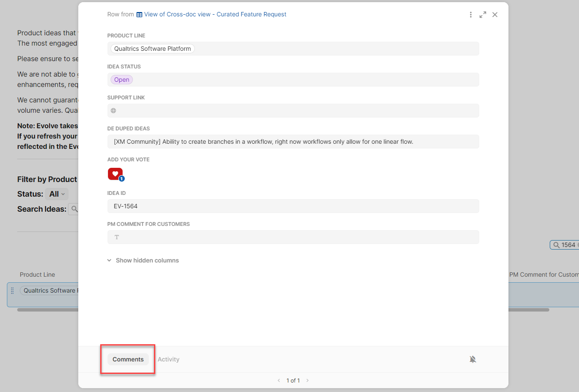The image size is (579, 392).
Task: Go to the next row arrow
Action: [308, 380]
